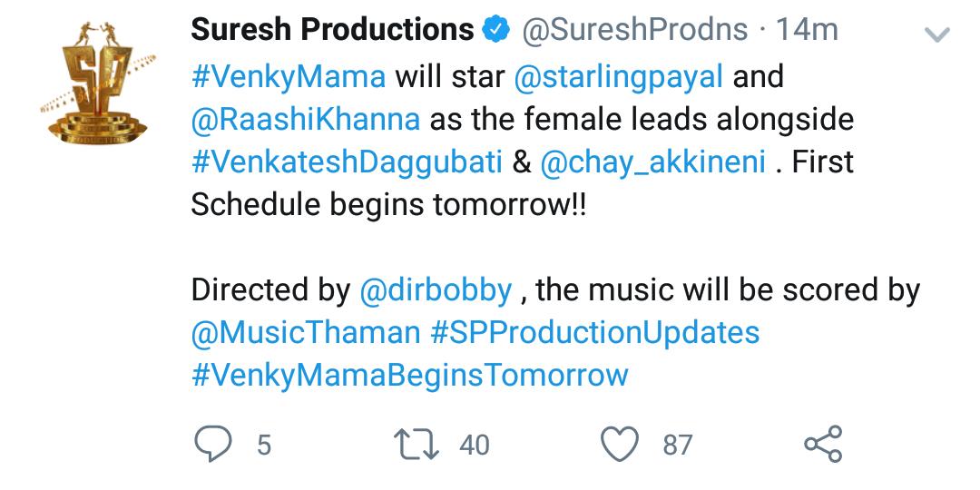Click the reply speech bubble icon

tap(213, 445)
